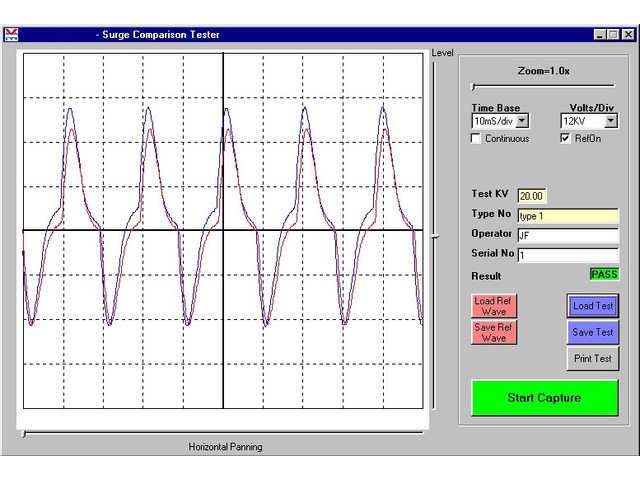Close the Surge Comparison Tester window

628,35
